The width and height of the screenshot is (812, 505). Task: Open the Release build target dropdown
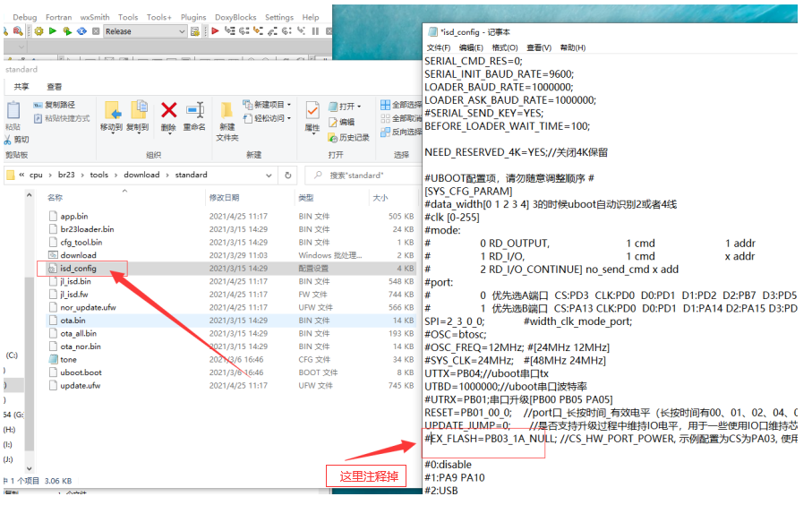click(145, 31)
